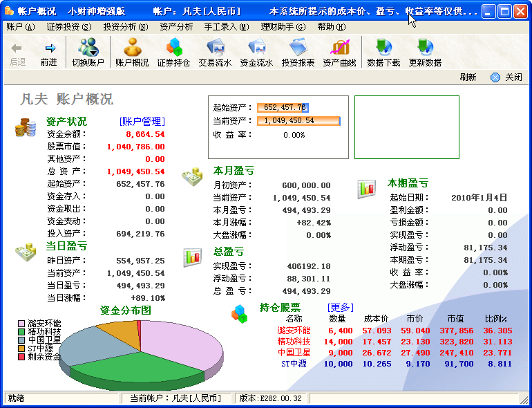Click the 前进 forward arrow icon
The image size is (532, 408).
point(50,48)
